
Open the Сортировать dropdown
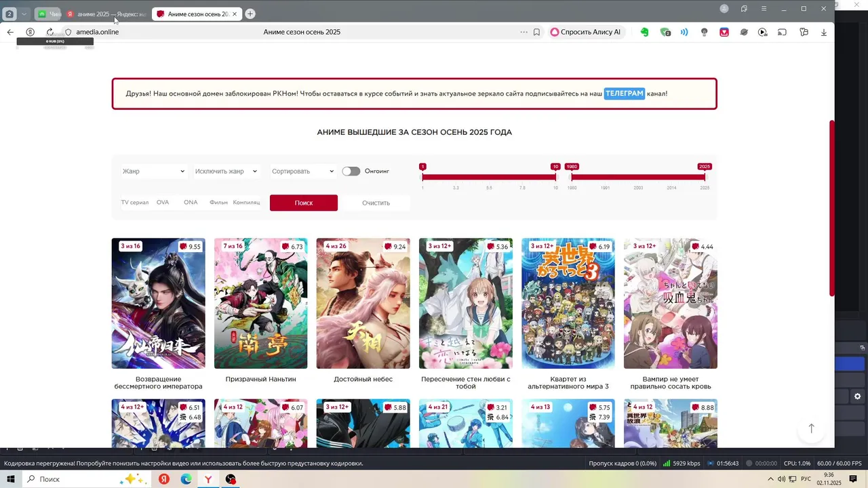[302, 171]
